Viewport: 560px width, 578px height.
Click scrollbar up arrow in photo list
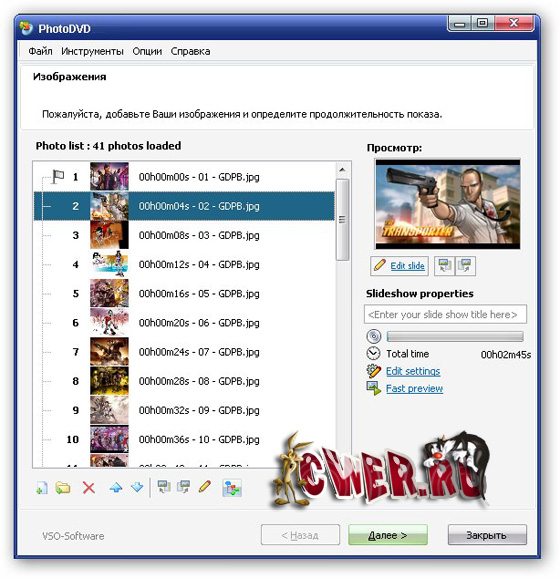coord(342,170)
